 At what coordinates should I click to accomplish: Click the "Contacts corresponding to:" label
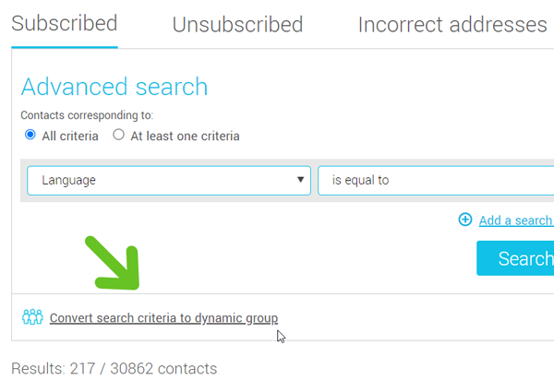[x=87, y=115]
